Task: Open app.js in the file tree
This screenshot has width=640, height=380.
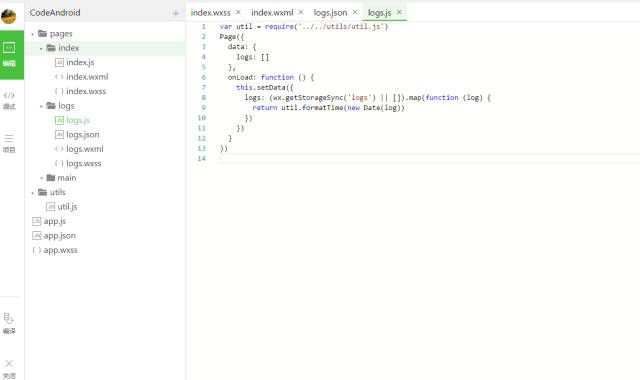Action: (x=55, y=221)
